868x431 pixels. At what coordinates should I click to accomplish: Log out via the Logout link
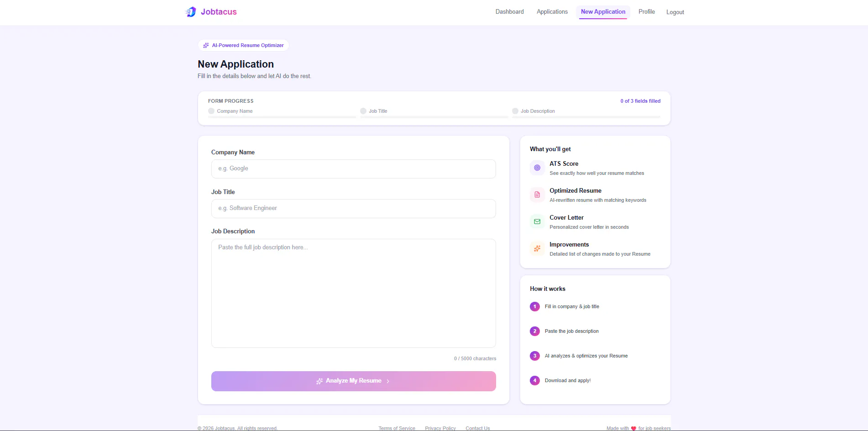[675, 12]
